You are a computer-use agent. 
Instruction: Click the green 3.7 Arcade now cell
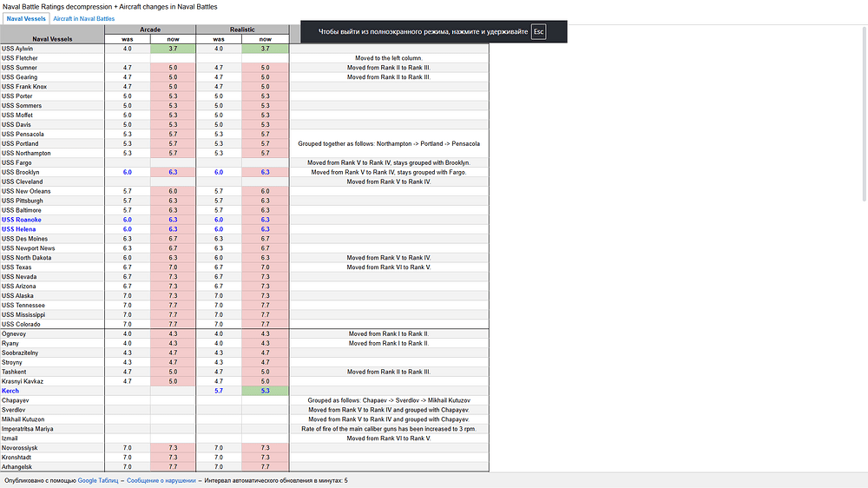click(x=173, y=49)
